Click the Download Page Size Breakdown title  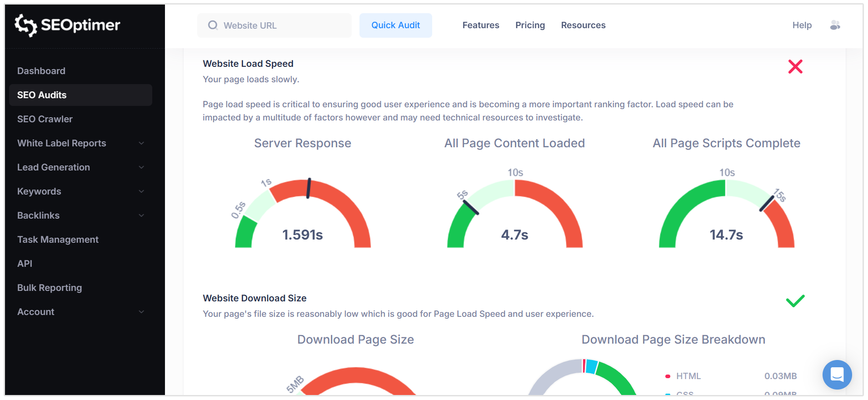[673, 340]
